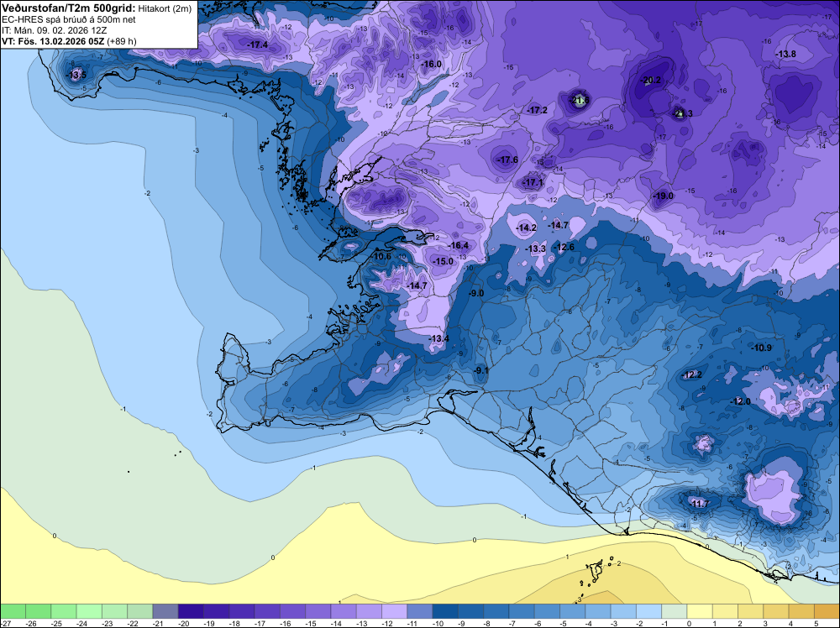
Task: Pick the orange legend swatch labeled 5
Action: point(827,611)
